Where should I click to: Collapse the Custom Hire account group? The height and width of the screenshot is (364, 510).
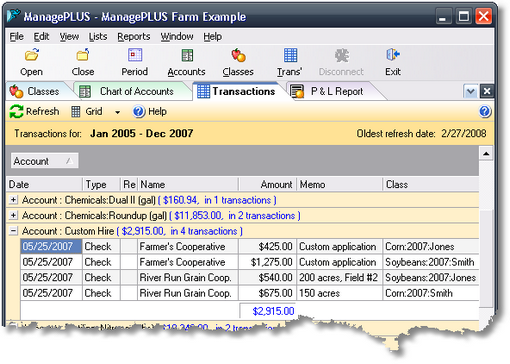(x=13, y=231)
